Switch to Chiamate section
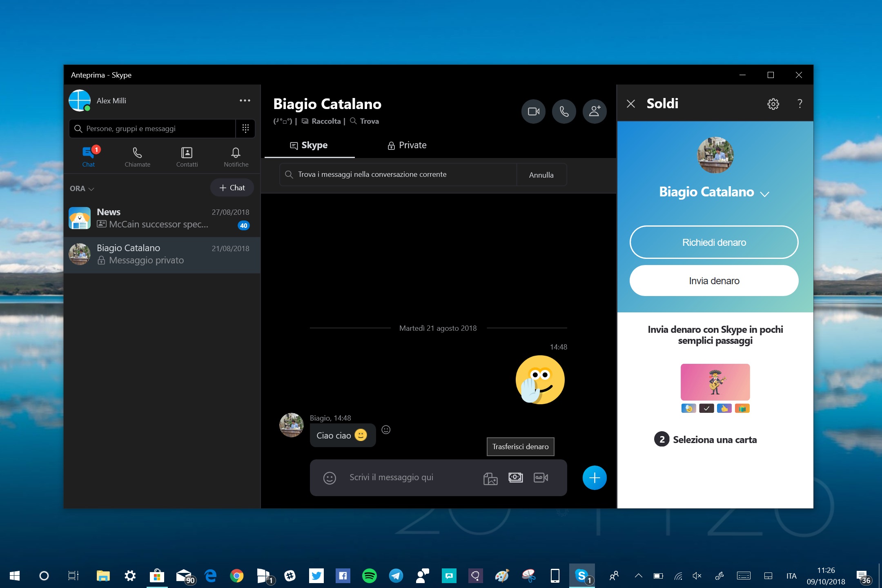Screen dimensions: 882x588 (138, 157)
